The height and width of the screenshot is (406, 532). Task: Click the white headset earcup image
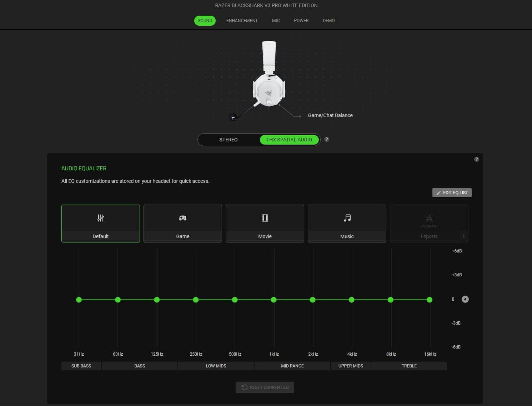269,89
